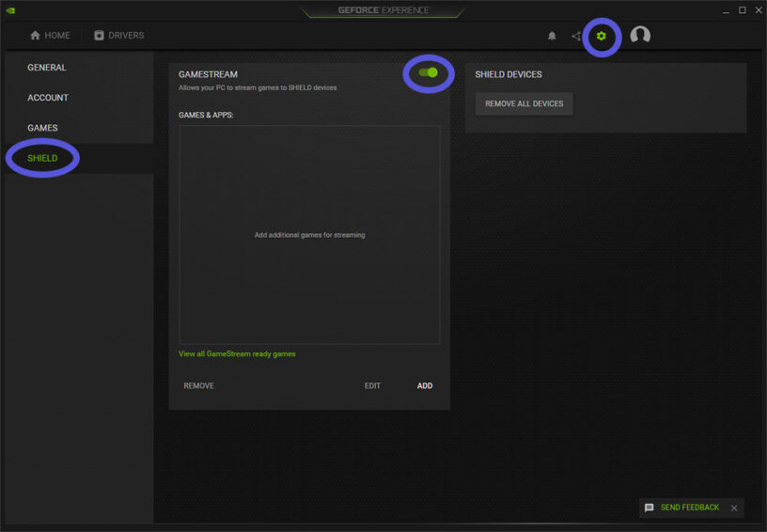Click Send Feedback link

[x=690, y=508]
